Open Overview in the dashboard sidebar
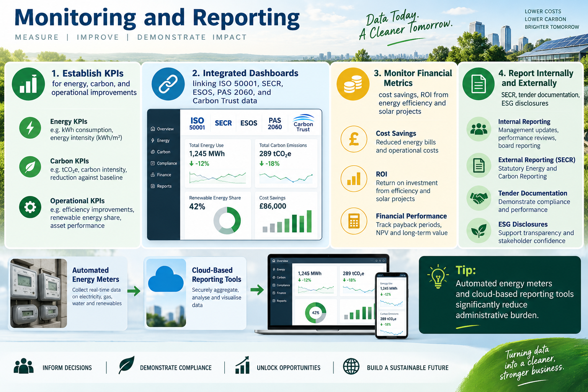This screenshot has height=392, width=588. (x=162, y=129)
